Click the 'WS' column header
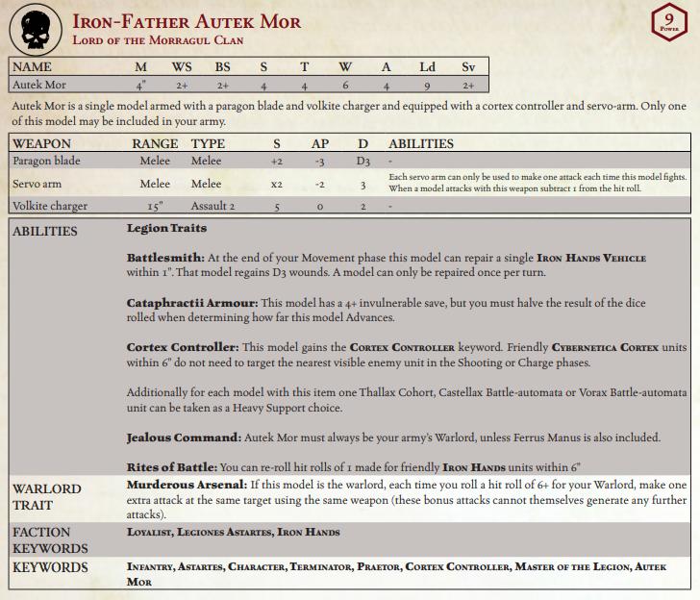700x600 pixels. (182, 67)
